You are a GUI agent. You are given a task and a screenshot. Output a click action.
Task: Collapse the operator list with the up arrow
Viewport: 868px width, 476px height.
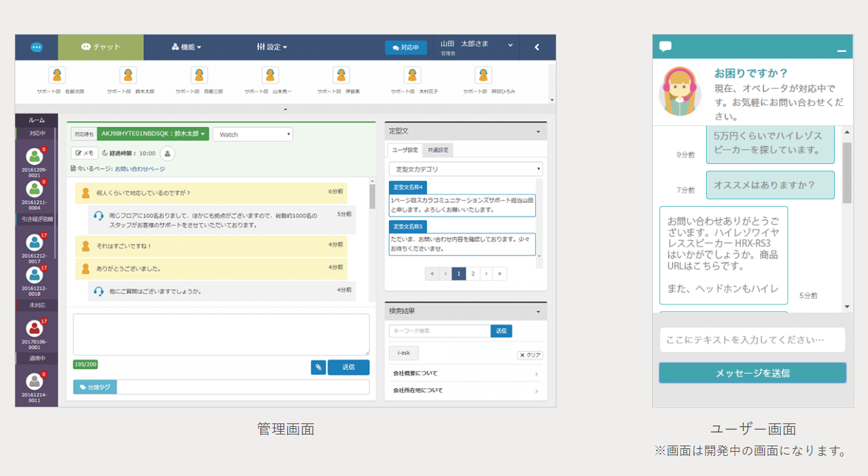point(286,109)
